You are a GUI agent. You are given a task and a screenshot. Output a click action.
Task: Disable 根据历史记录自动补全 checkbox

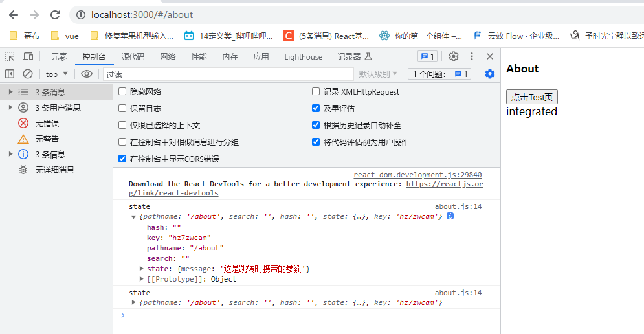[x=316, y=126]
